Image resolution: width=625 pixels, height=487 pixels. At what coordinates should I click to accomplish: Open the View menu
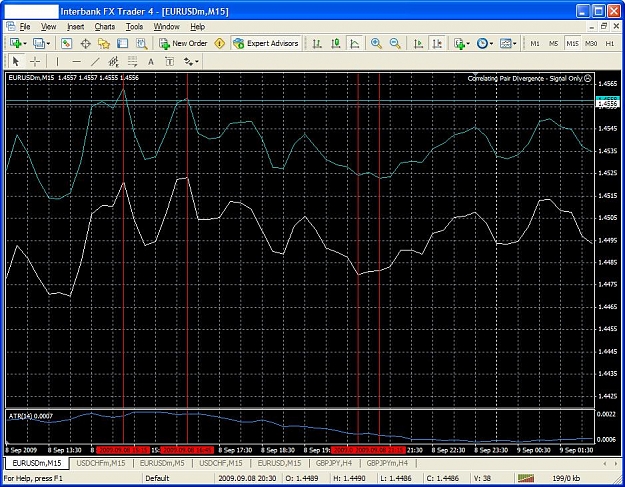pyautogui.click(x=49, y=27)
